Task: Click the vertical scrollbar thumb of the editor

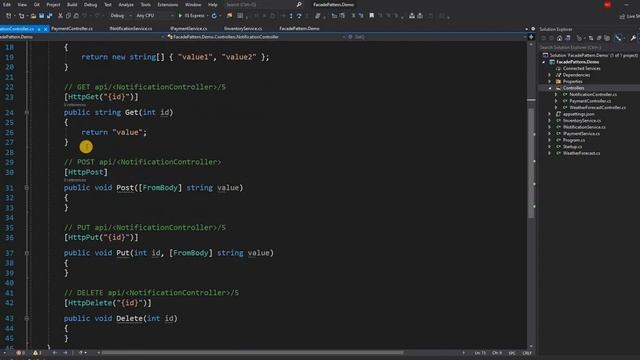Action: pyautogui.click(x=531, y=163)
